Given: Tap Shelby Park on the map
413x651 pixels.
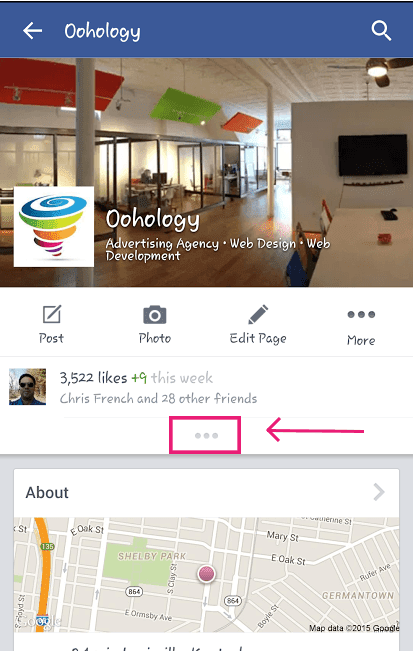Looking at the screenshot, I should [152, 556].
